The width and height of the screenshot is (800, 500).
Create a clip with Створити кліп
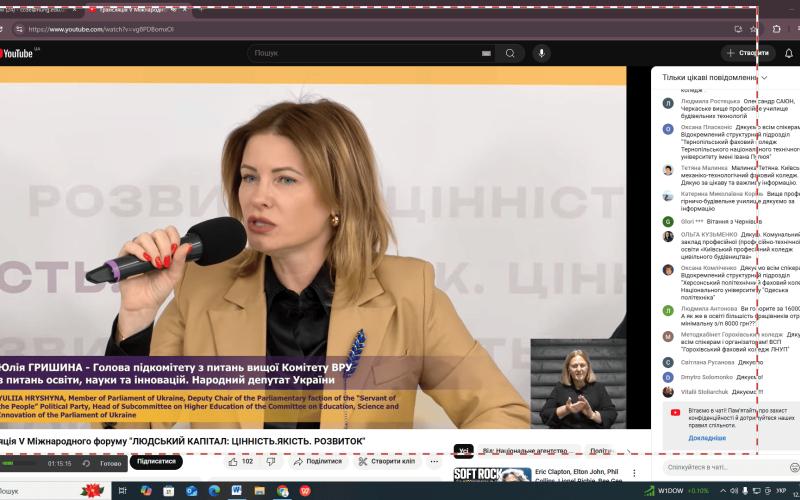point(387,461)
